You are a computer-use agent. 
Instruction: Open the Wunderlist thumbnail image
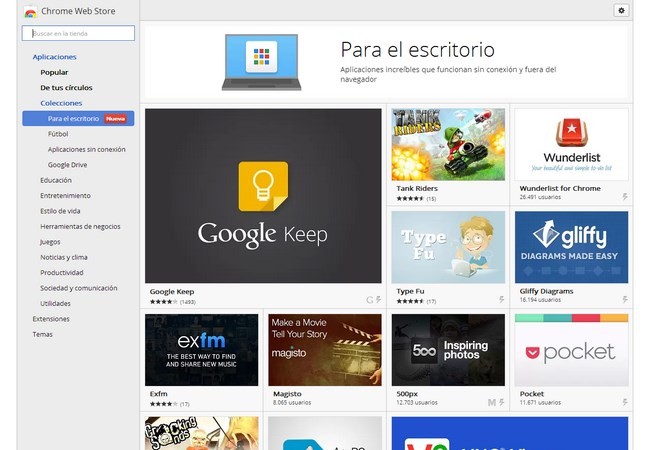[x=571, y=144]
